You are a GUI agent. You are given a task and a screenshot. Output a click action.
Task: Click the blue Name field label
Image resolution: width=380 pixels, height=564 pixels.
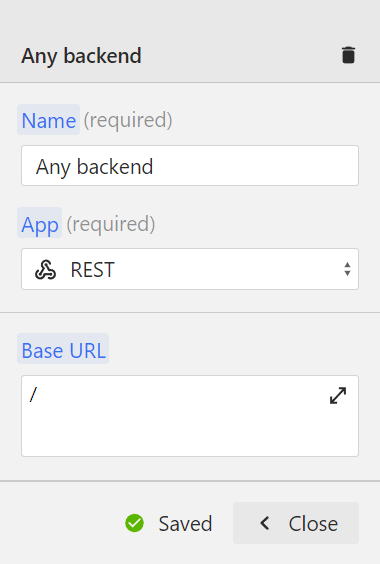[49, 120]
